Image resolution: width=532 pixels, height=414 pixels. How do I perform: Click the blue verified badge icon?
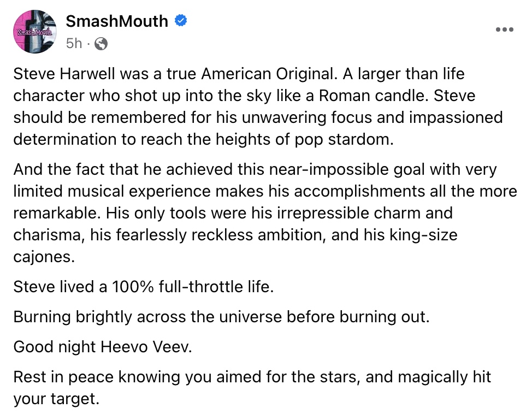(x=180, y=21)
